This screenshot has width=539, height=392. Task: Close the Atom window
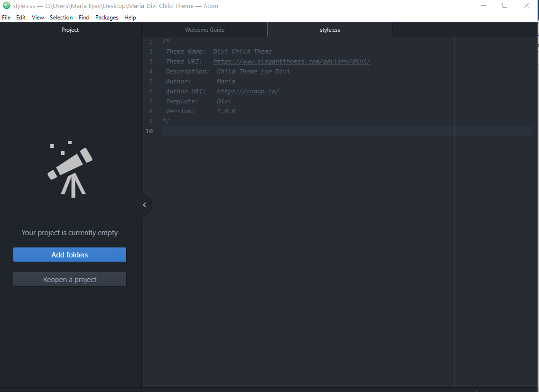tap(527, 6)
